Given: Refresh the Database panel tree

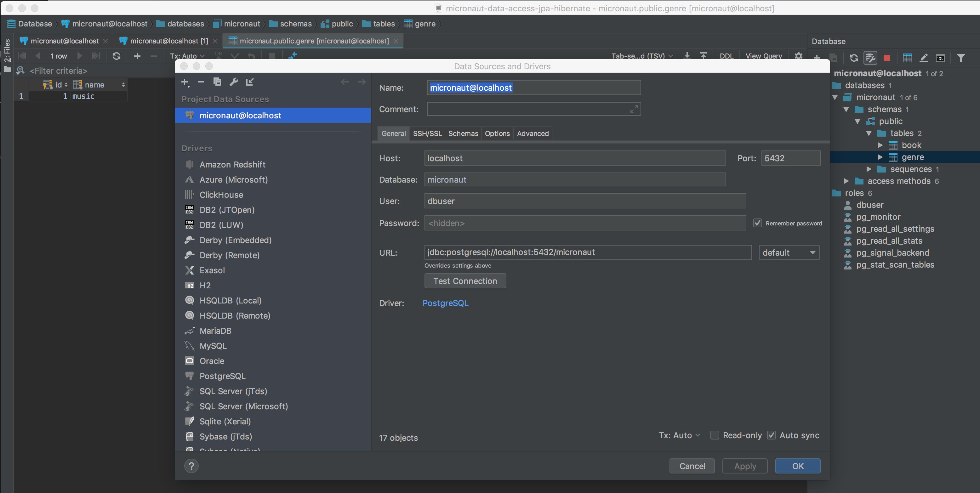Looking at the screenshot, I should [854, 58].
